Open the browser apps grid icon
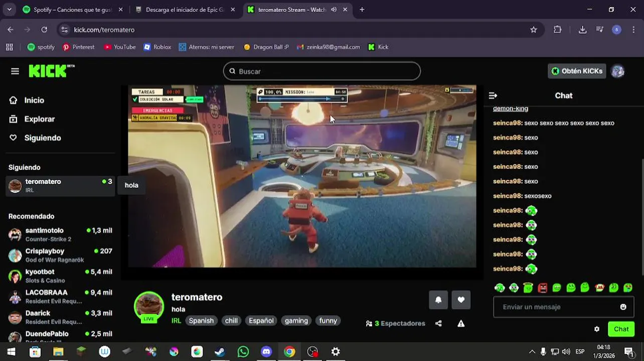The image size is (644, 361). [x=9, y=47]
